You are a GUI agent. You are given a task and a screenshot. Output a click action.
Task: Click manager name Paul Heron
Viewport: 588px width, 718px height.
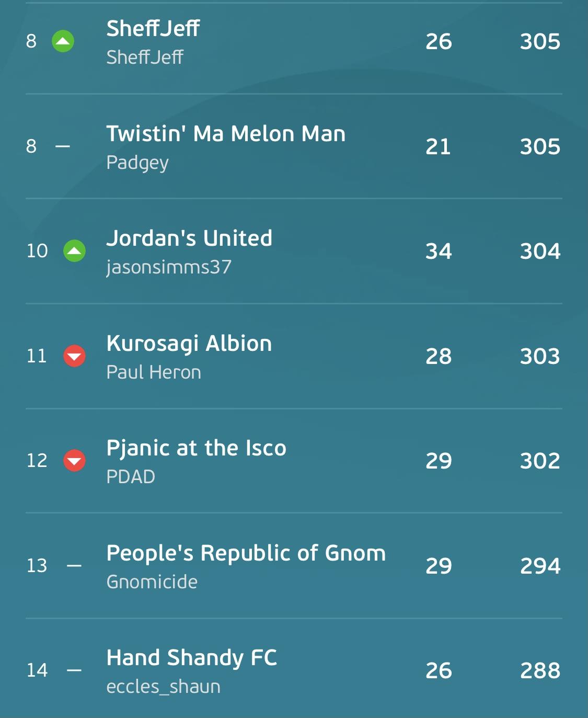[154, 372]
